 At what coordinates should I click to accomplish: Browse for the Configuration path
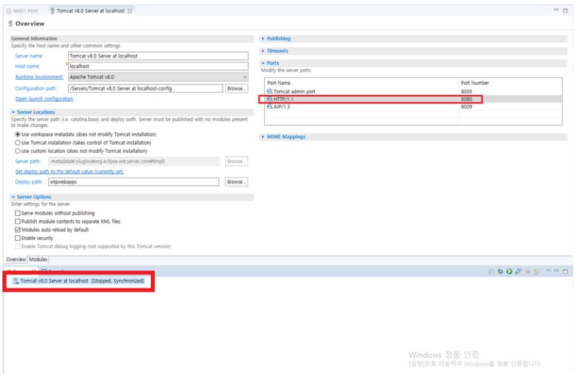click(236, 89)
